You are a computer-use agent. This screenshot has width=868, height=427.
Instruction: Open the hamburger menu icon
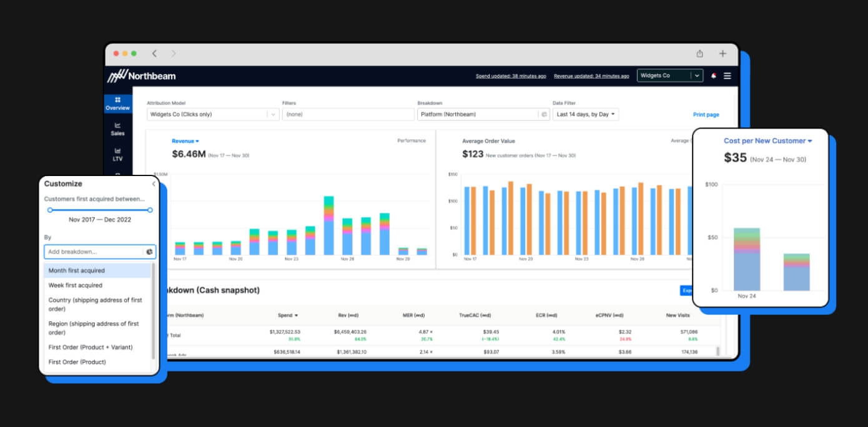point(727,76)
